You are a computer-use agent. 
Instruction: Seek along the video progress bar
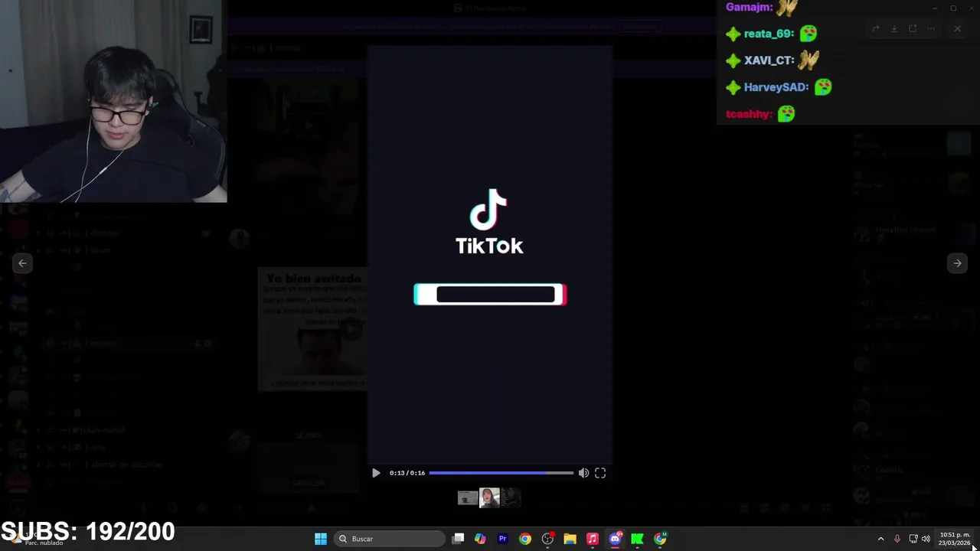tap(501, 473)
